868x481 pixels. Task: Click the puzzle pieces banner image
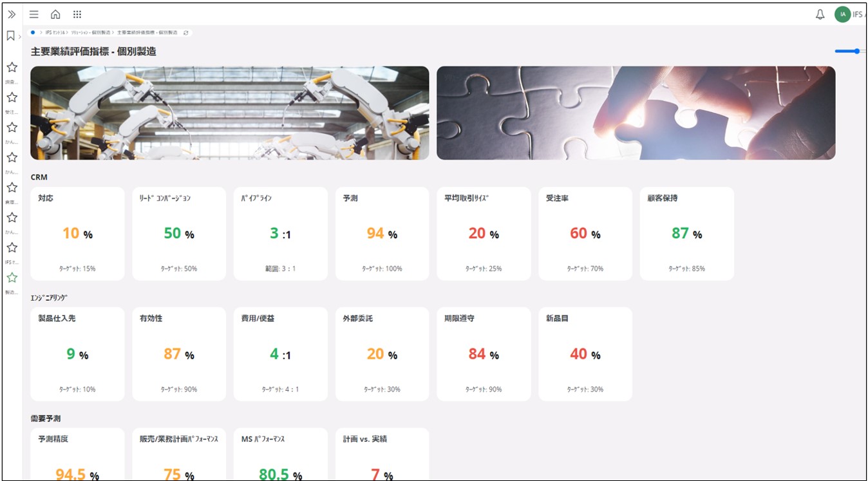636,113
